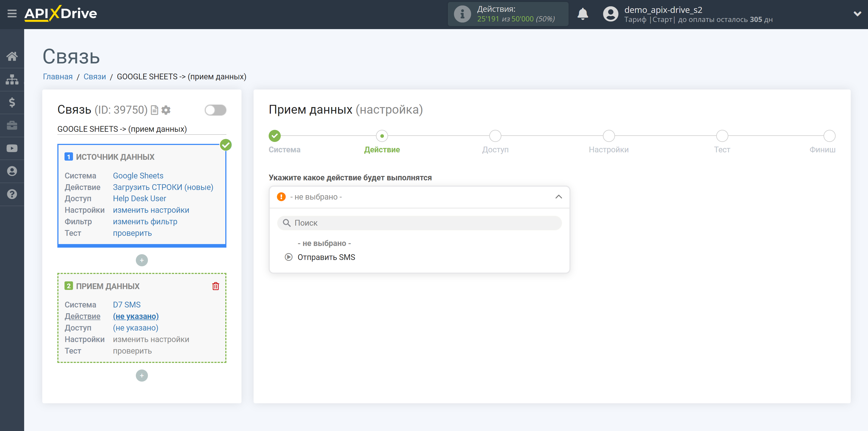
Task: Open the Главная breadcrumb link
Action: point(58,77)
